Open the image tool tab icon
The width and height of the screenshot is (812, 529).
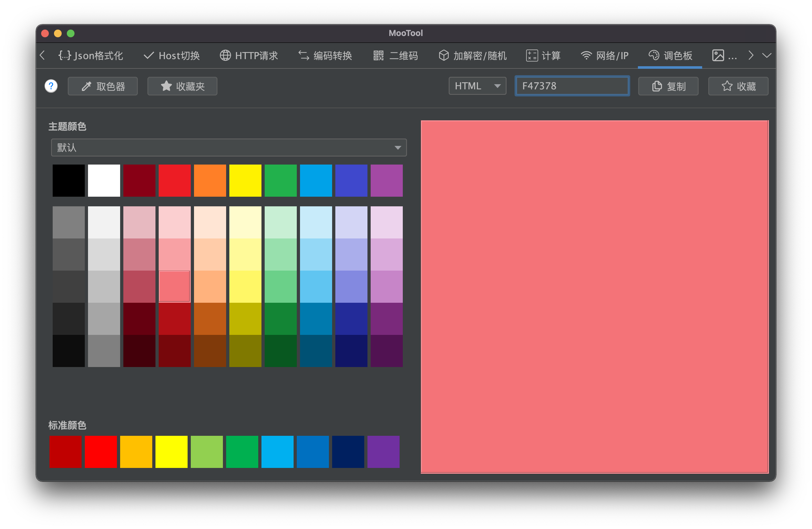tap(718, 55)
